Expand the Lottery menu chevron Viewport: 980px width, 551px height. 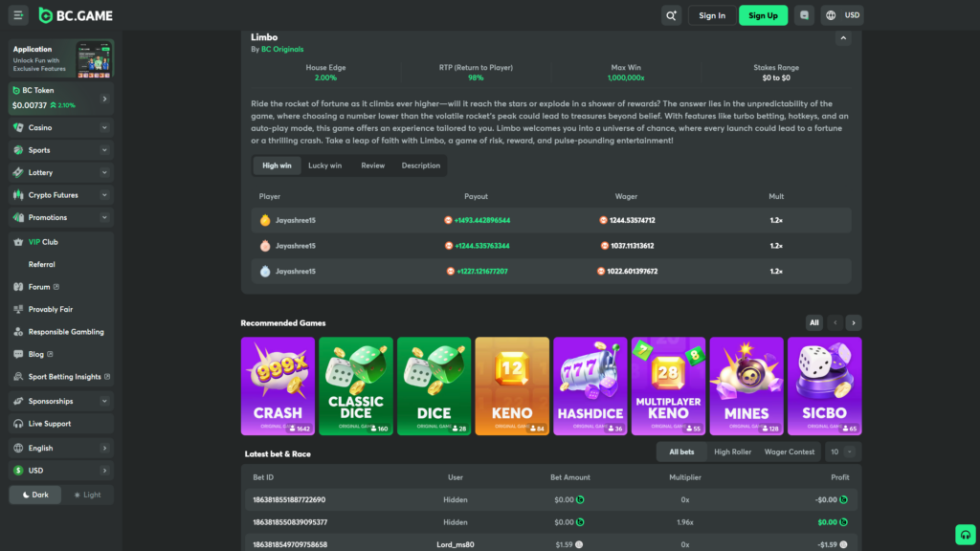pos(104,172)
